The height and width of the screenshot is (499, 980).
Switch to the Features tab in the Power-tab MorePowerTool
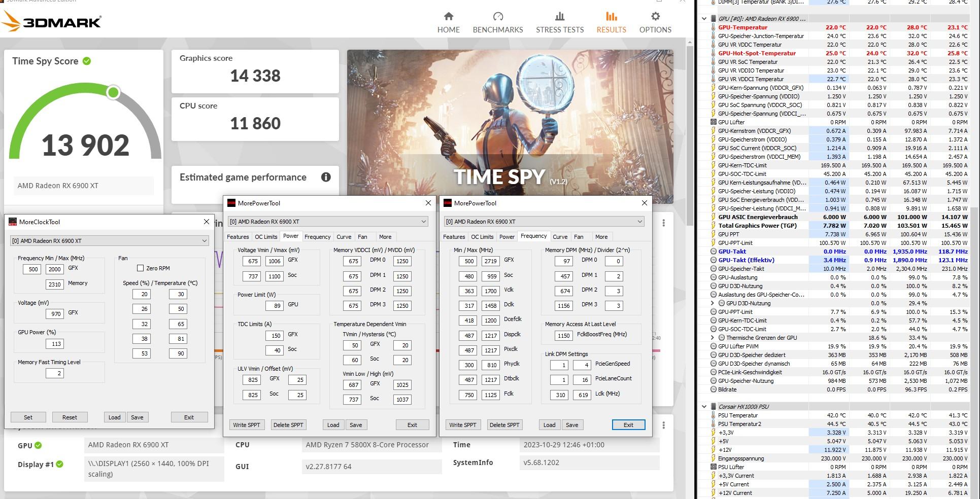click(x=238, y=237)
